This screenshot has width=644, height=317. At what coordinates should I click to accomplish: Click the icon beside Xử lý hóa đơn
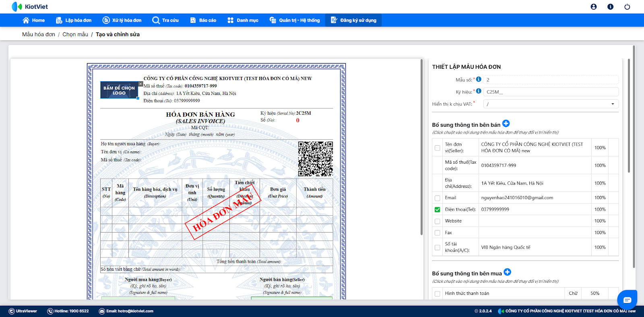point(106,20)
